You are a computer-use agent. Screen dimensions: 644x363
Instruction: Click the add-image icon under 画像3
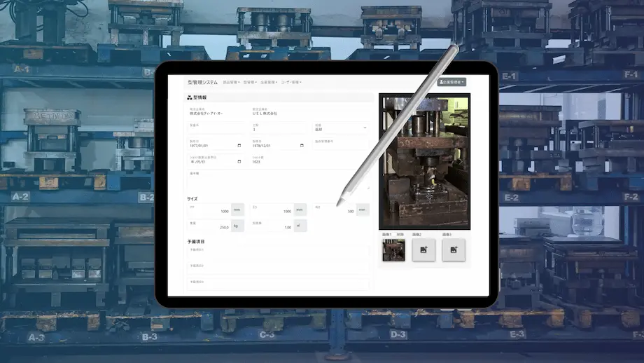click(x=454, y=249)
